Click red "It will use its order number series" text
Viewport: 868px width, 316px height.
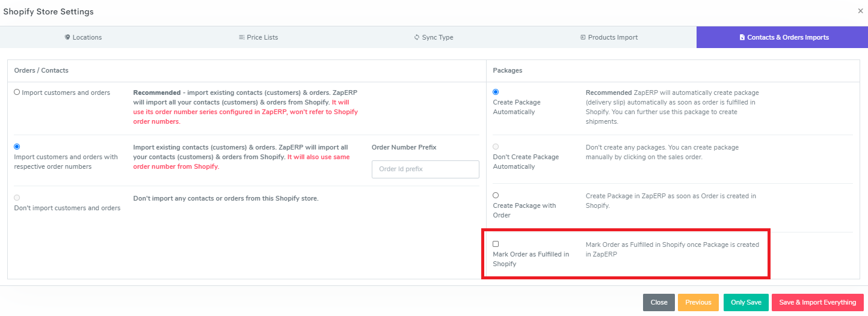pos(245,112)
